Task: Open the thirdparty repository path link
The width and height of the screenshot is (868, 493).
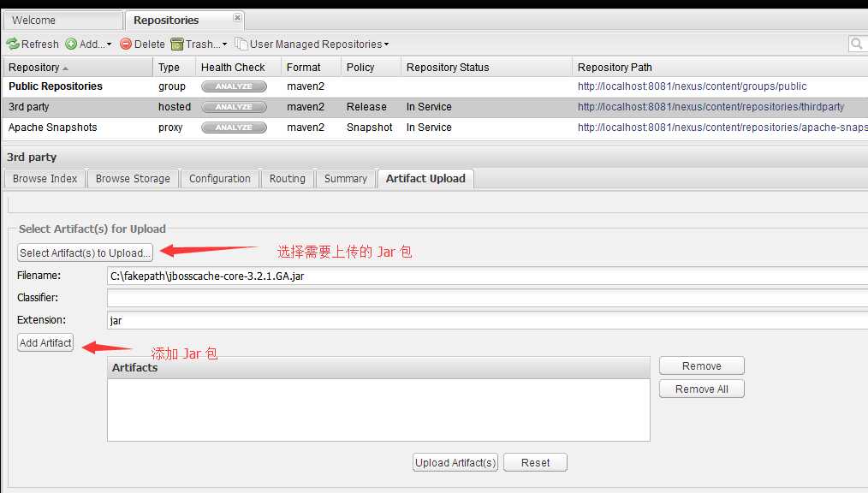Action: (x=710, y=107)
